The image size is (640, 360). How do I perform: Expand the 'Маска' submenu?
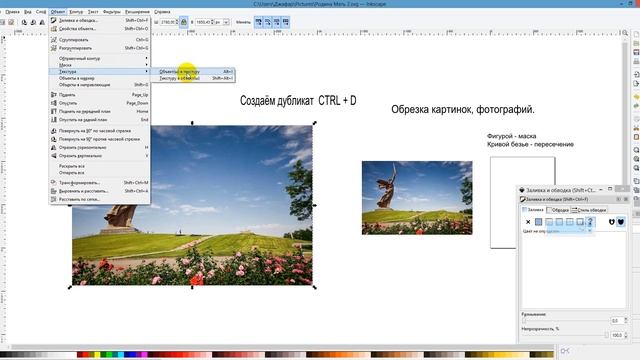[100, 65]
